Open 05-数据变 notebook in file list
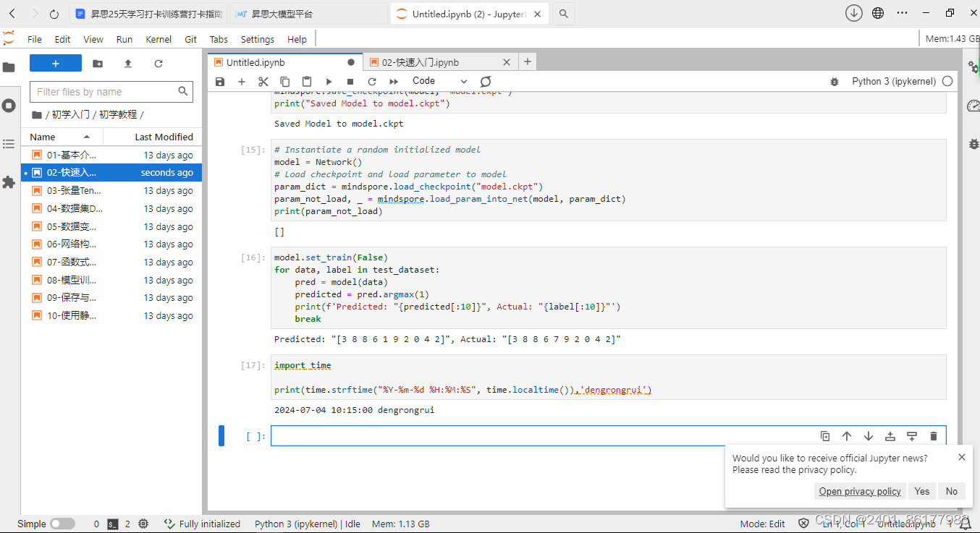 point(112,226)
